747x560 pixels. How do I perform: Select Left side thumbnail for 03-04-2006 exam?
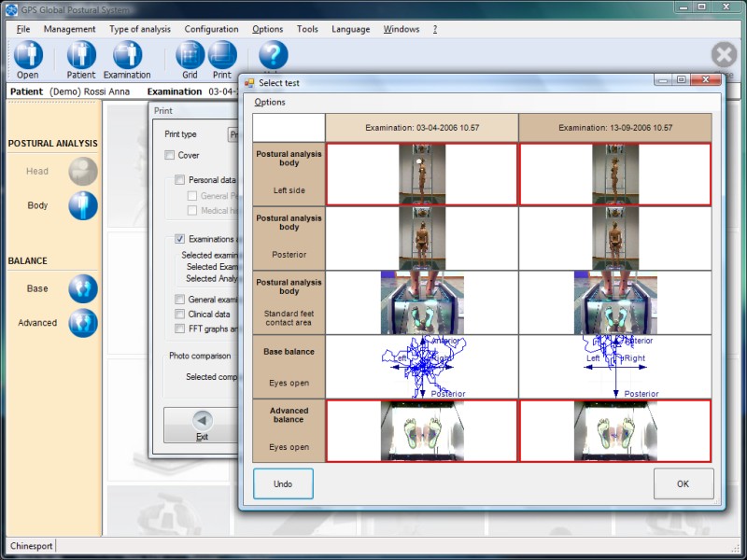[422, 175]
